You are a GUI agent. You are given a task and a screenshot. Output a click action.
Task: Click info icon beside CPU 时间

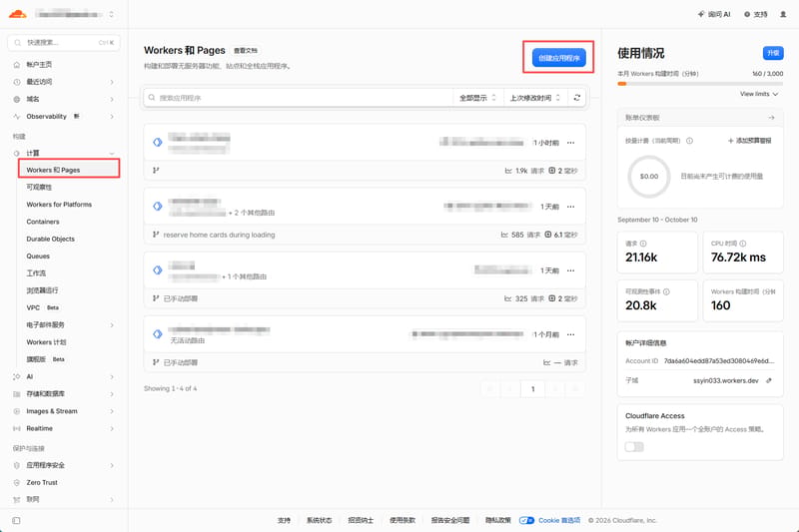tap(743, 244)
